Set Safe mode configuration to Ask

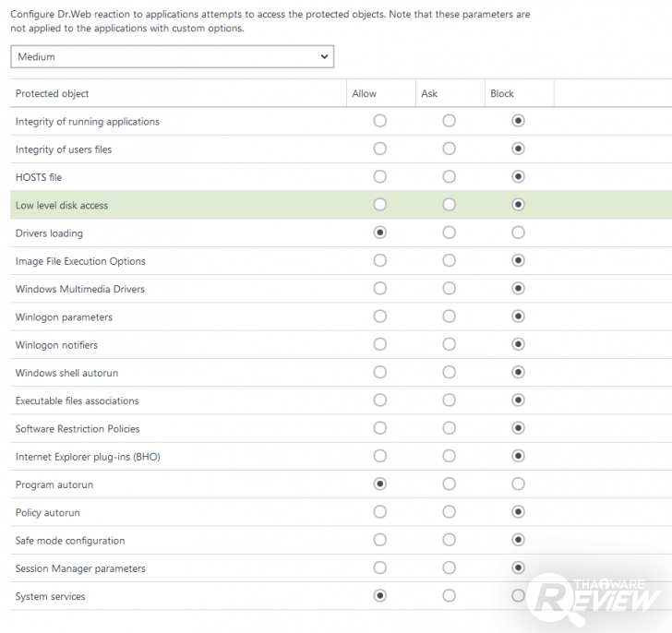[x=449, y=540]
